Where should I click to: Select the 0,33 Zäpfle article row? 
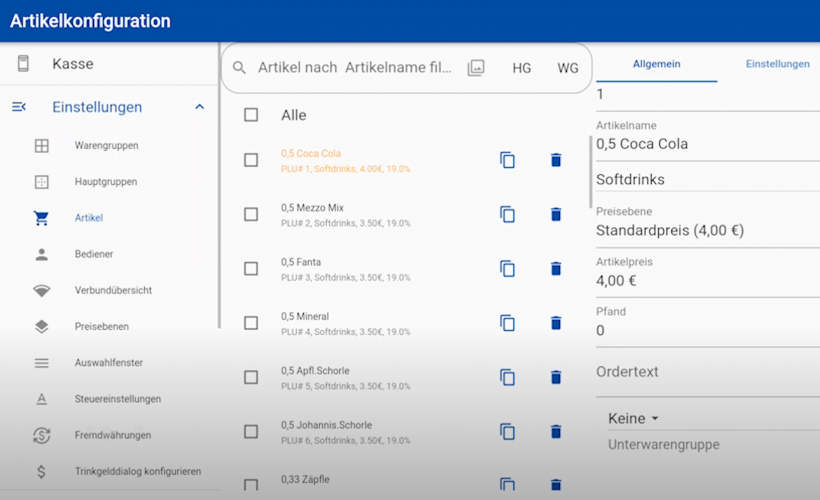pos(406,482)
